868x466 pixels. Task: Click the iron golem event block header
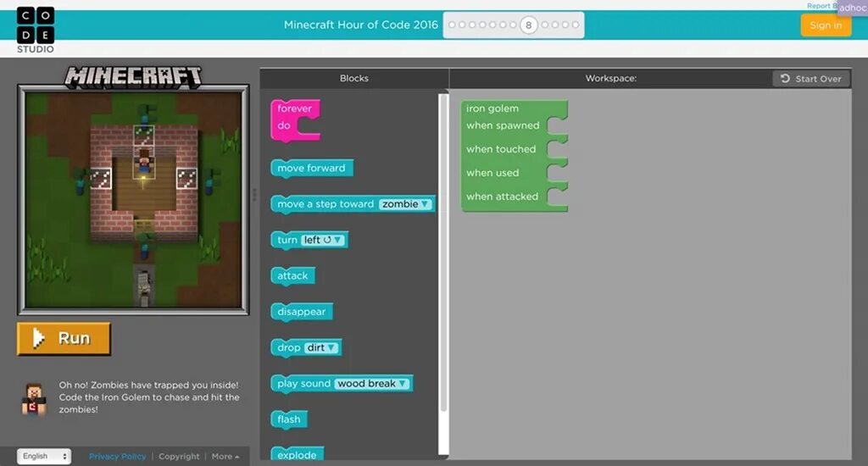pyautogui.click(x=492, y=108)
